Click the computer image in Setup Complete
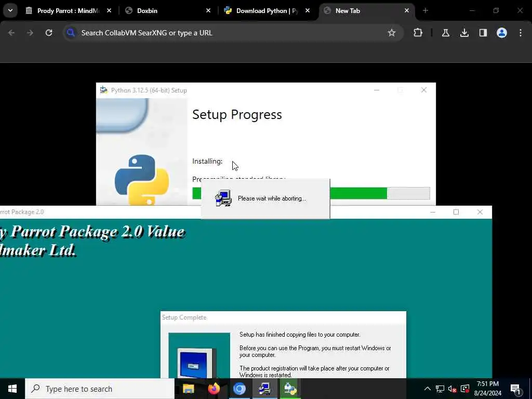Viewport: 532px width, 399px height. pyautogui.click(x=199, y=355)
